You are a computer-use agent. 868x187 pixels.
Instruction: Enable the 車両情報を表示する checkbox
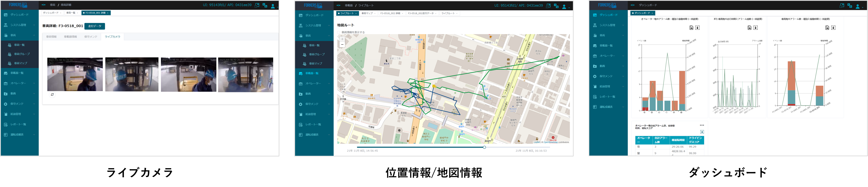click(x=339, y=32)
